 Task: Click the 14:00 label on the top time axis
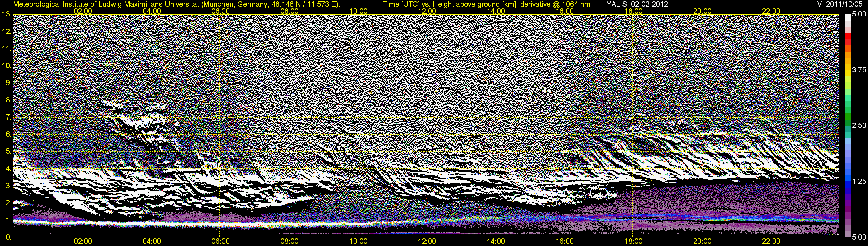(496, 11)
